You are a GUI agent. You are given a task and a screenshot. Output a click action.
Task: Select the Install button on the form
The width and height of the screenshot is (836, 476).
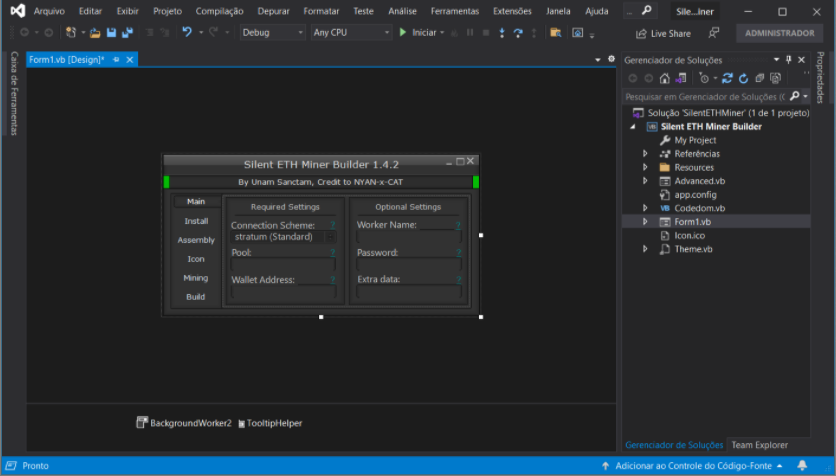(196, 221)
